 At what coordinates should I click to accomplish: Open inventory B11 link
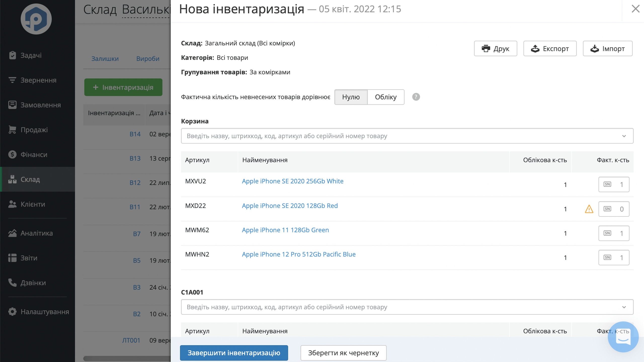pos(135,207)
